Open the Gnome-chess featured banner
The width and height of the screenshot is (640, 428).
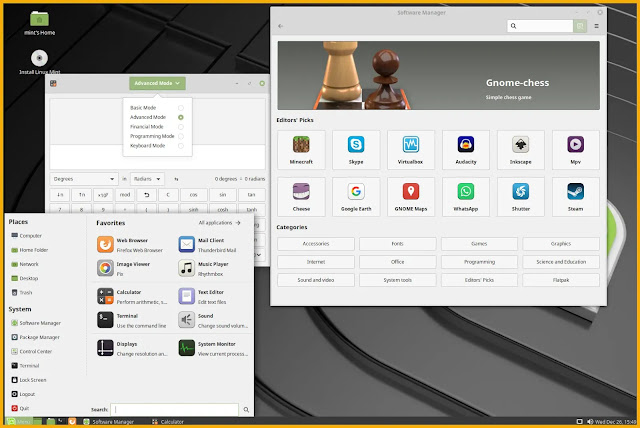[438, 75]
